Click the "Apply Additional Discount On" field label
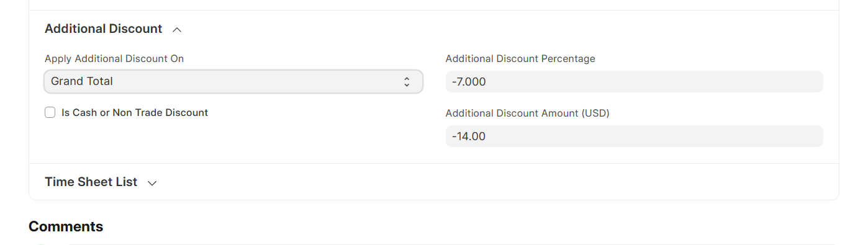This screenshot has width=868, height=245. click(x=114, y=59)
